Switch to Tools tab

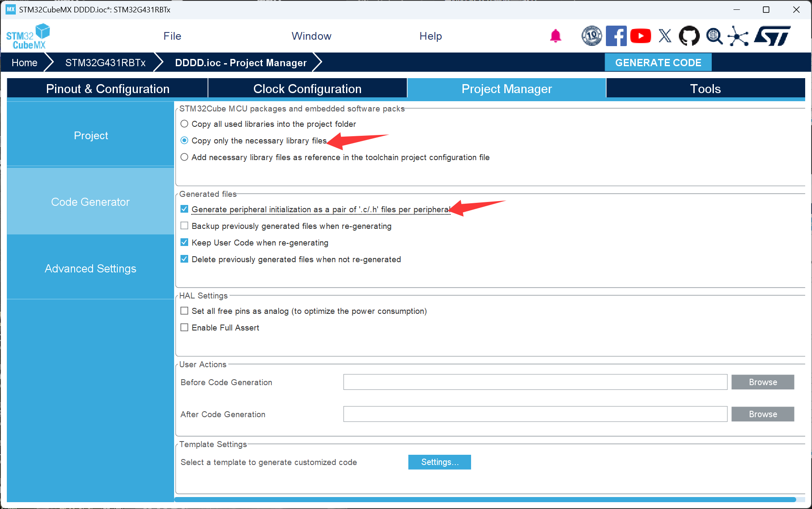[x=705, y=88]
